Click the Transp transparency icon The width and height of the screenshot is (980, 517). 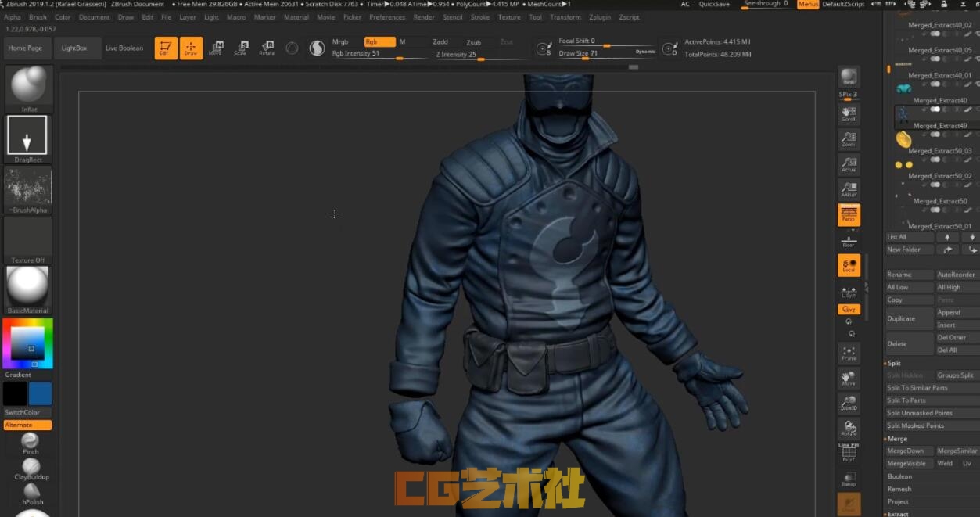(849, 479)
